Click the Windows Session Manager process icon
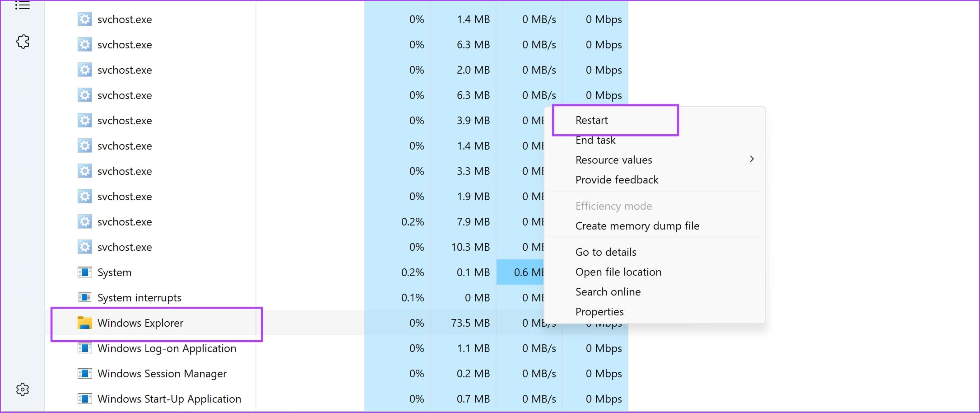980x413 pixels. point(85,374)
